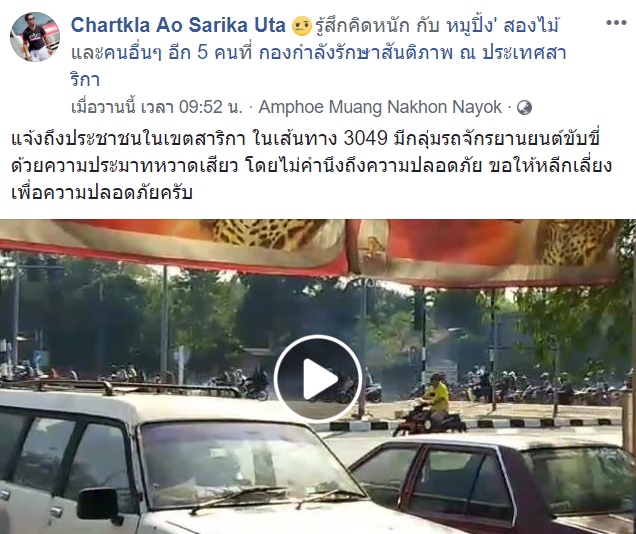Image resolution: width=636 pixels, height=534 pixels.
Task: Open Chartkla Ao Sarika Uta's profile
Action: coord(178,26)
